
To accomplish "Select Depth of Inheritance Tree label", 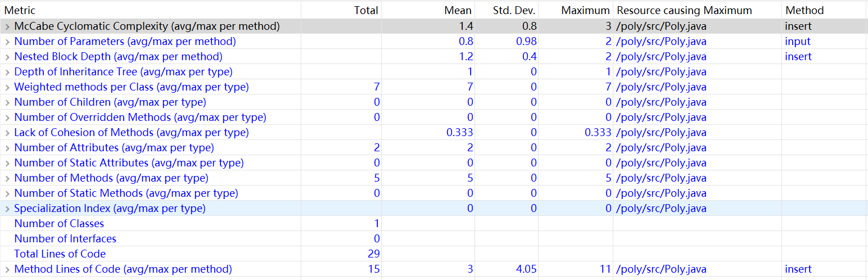I will click(x=123, y=72).
